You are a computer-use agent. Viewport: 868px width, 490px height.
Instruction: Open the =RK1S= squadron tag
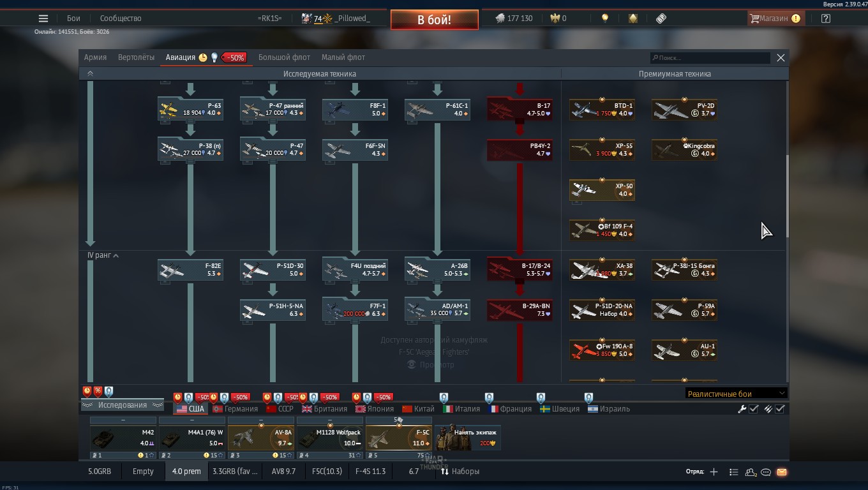[269, 19]
